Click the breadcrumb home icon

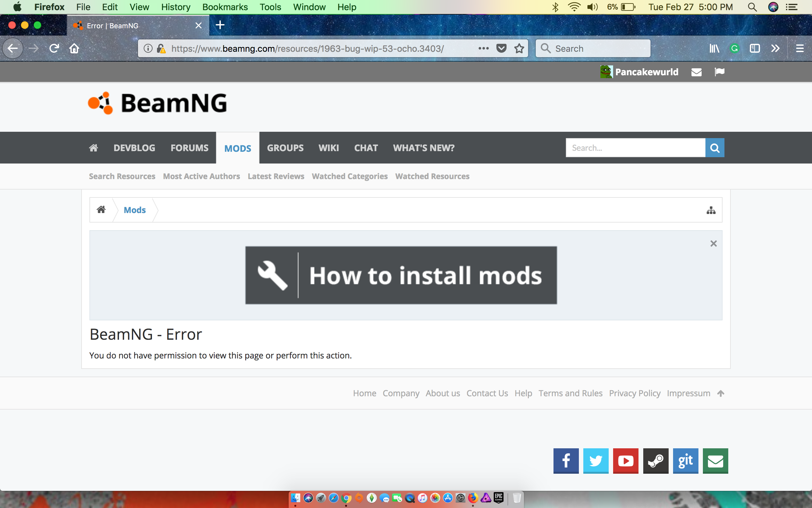(101, 210)
